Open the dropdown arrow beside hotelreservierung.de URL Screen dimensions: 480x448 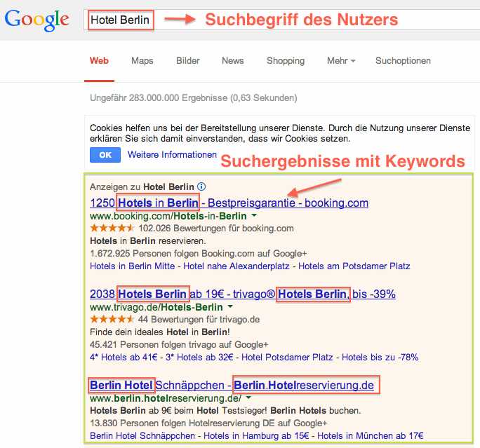248,398
